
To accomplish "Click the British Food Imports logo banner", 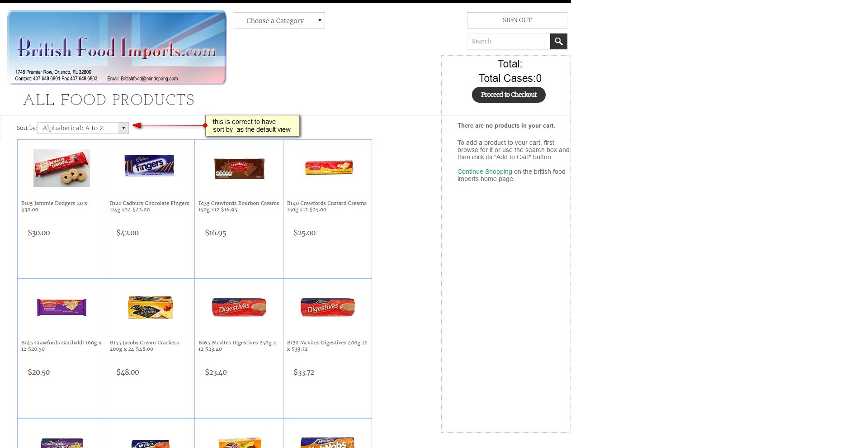I will click(117, 48).
